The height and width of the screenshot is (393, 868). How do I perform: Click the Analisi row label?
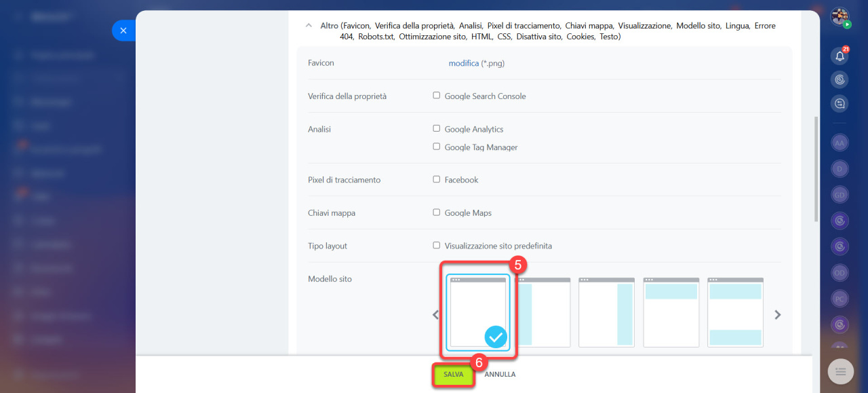point(319,129)
